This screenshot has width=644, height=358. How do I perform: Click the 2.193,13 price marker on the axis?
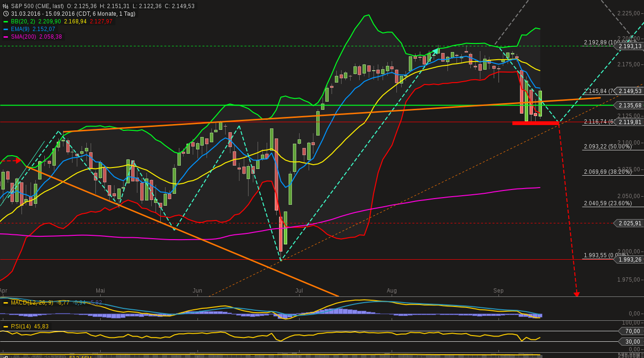click(630, 46)
